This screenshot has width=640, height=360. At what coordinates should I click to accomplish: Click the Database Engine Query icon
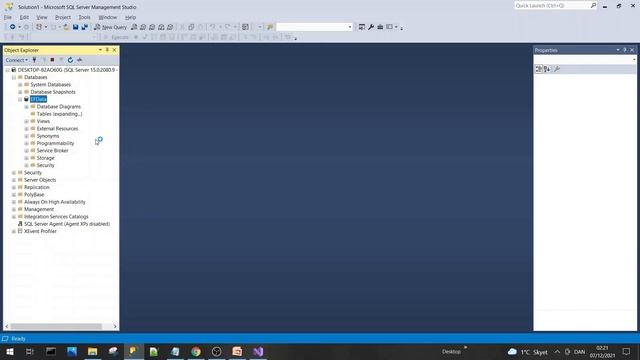tap(134, 27)
